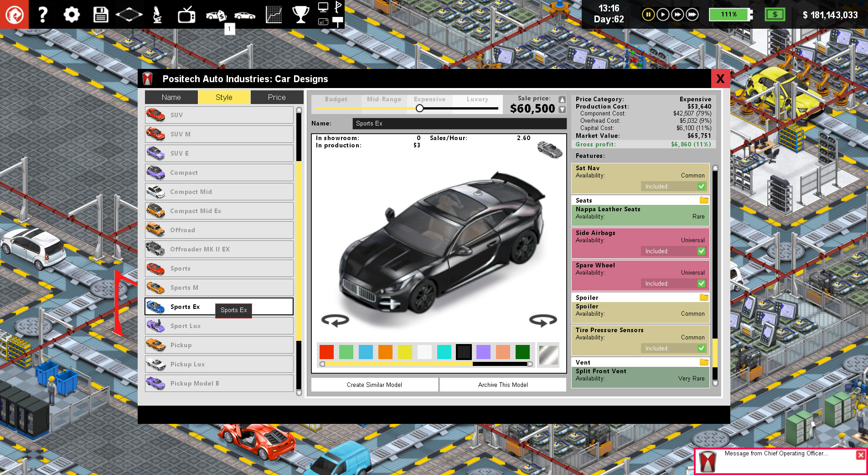Open the research microscope panel
Screen dimensions: 868x475
(157, 14)
